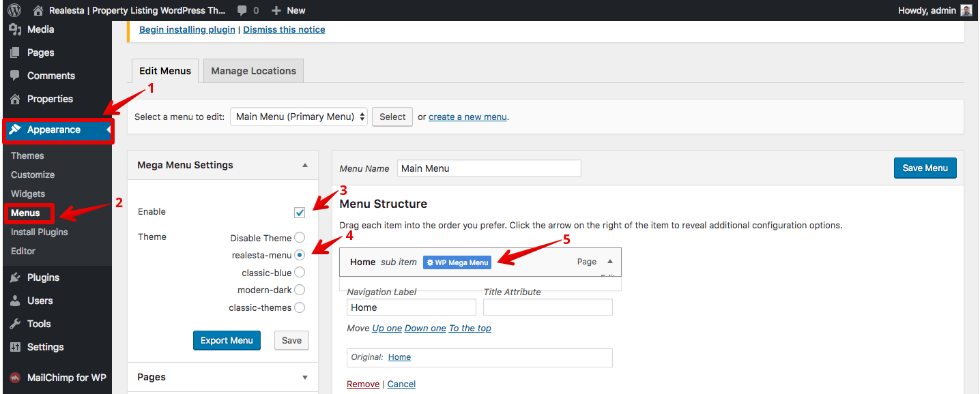
Task: Click the Dismiss this notice link
Action: (284, 30)
